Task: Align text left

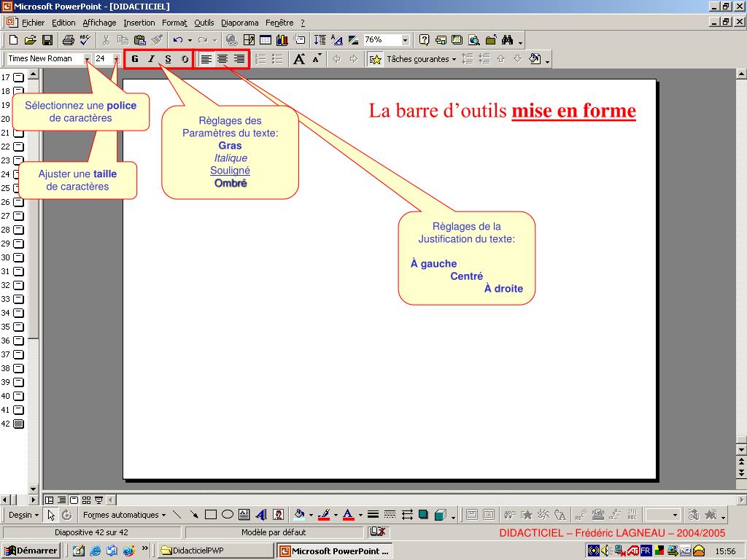Action: [206, 59]
